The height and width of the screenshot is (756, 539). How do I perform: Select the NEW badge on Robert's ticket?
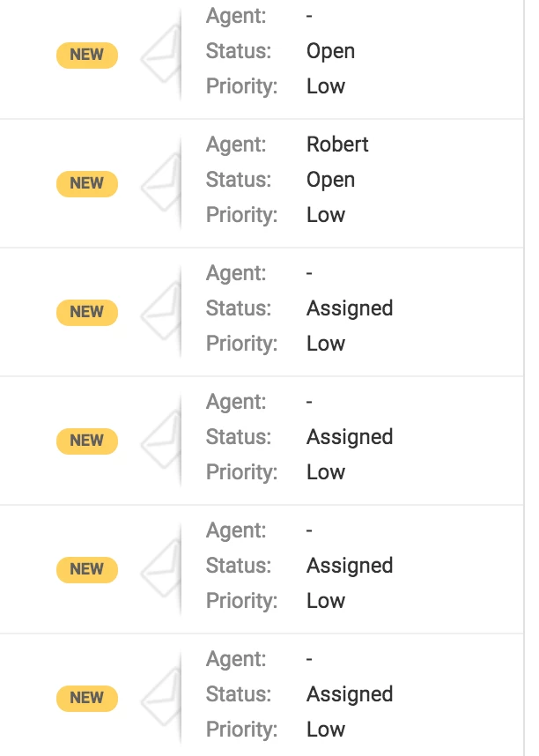(87, 183)
